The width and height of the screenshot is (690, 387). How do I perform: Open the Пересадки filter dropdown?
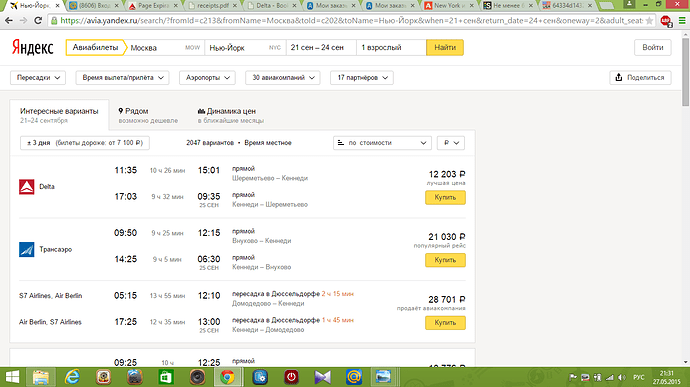click(38, 77)
